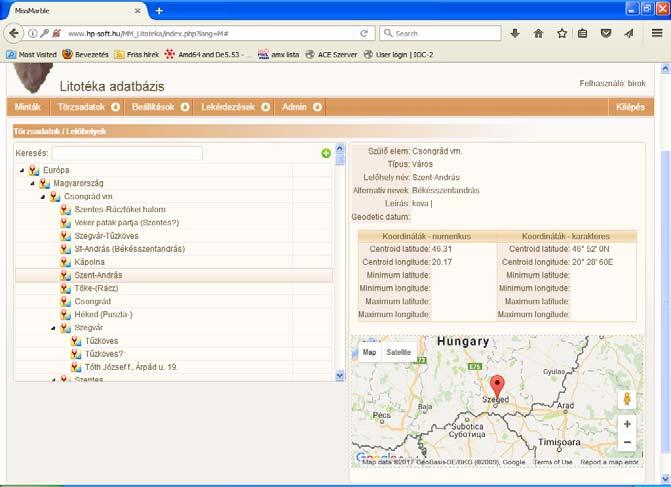
Task: Click the site information icon in address bar
Action: [x=32, y=33]
